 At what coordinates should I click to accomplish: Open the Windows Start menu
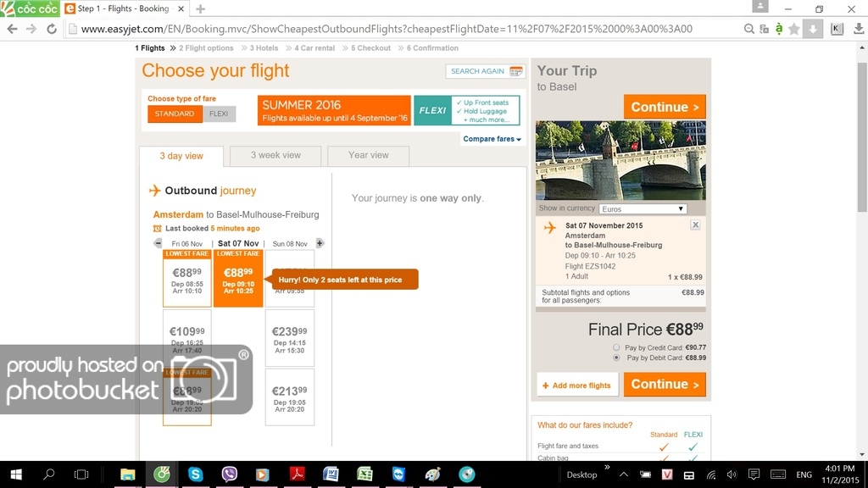coord(16,474)
